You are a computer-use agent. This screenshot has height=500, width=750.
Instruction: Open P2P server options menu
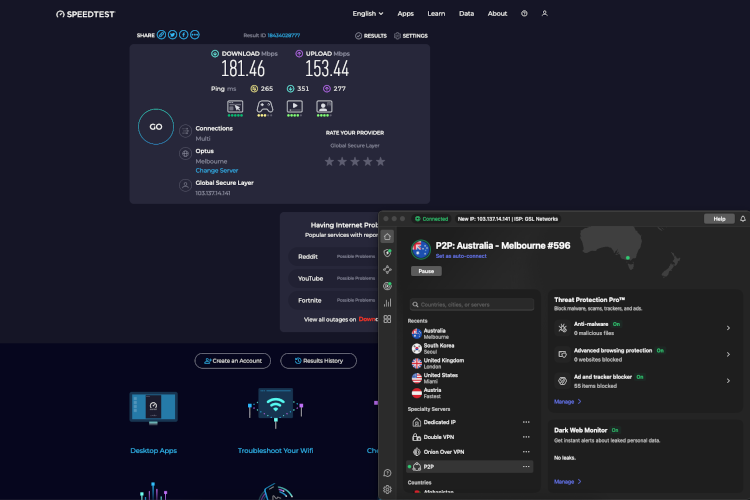pyautogui.click(x=526, y=467)
